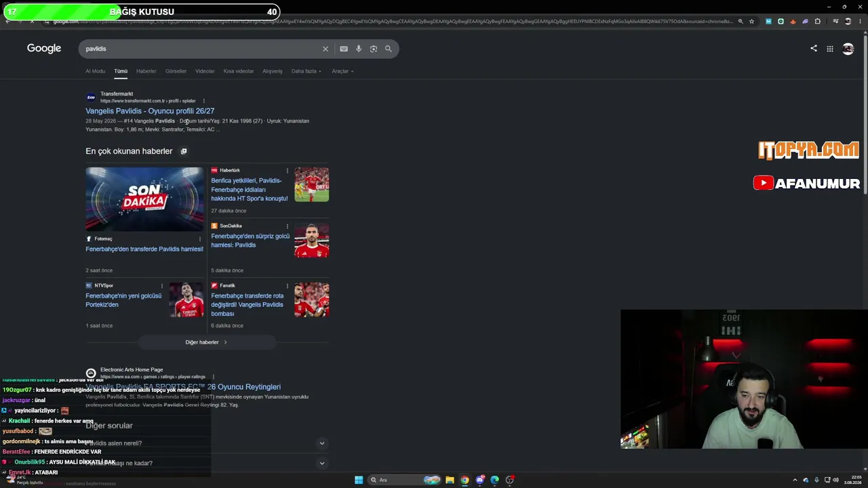Image resolution: width=868 pixels, height=488 pixels.
Task: Select the 'Tümü' results tab
Action: 121,71
